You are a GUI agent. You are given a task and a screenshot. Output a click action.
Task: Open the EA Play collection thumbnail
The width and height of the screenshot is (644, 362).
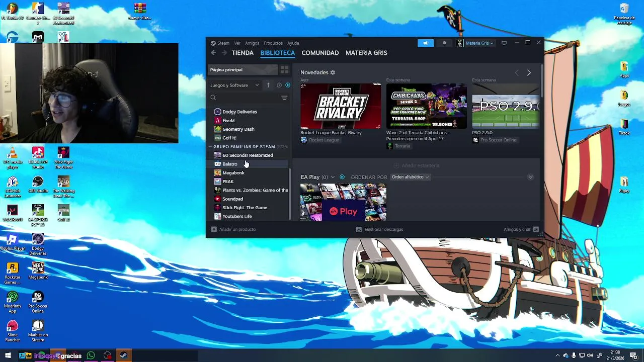tap(344, 202)
